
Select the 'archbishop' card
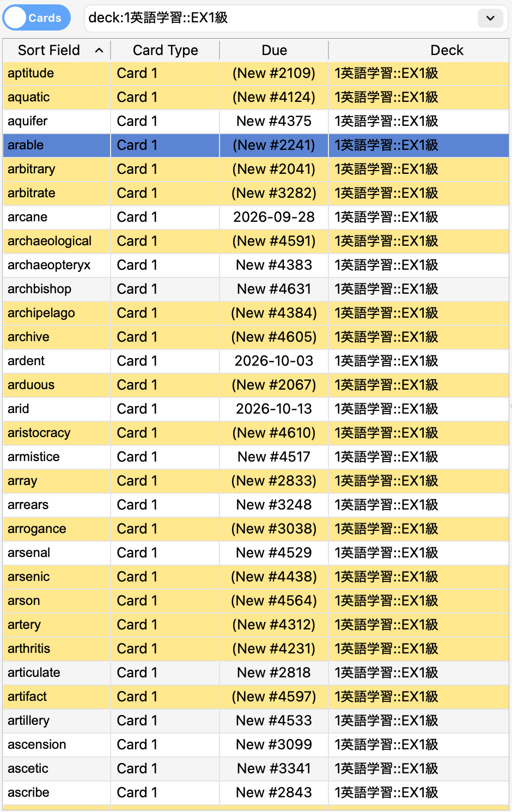(x=256, y=289)
